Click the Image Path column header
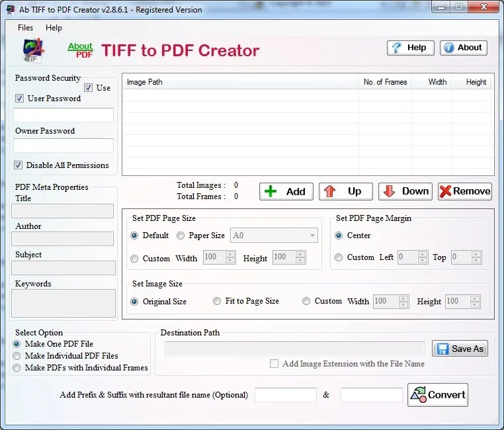This screenshot has height=430, width=504. coord(241,82)
